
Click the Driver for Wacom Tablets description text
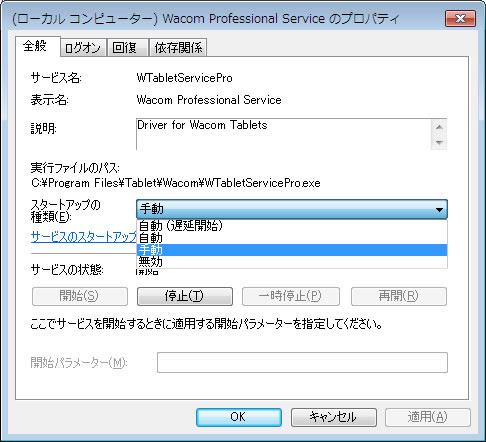(x=202, y=125)
